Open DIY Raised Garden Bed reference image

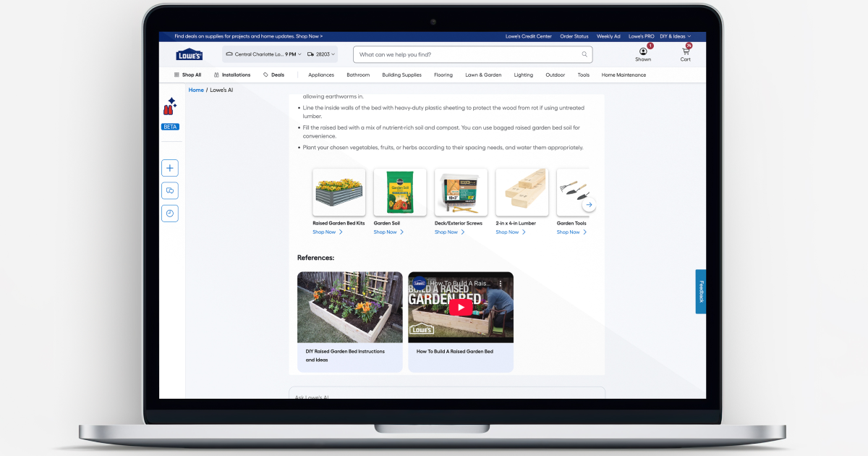point(350,307)
